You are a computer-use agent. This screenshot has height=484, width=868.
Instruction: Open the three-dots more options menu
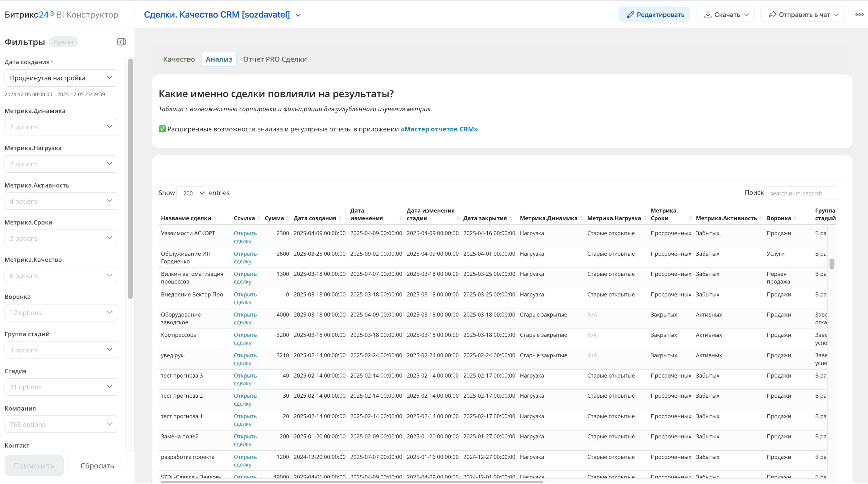(x=859, y=14)
